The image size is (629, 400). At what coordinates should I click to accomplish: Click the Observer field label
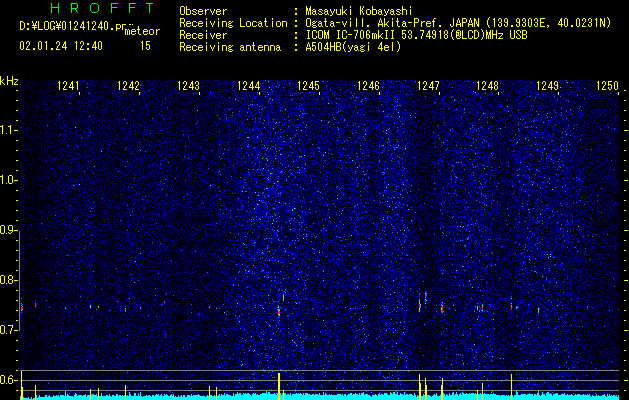tap(203, 11)
